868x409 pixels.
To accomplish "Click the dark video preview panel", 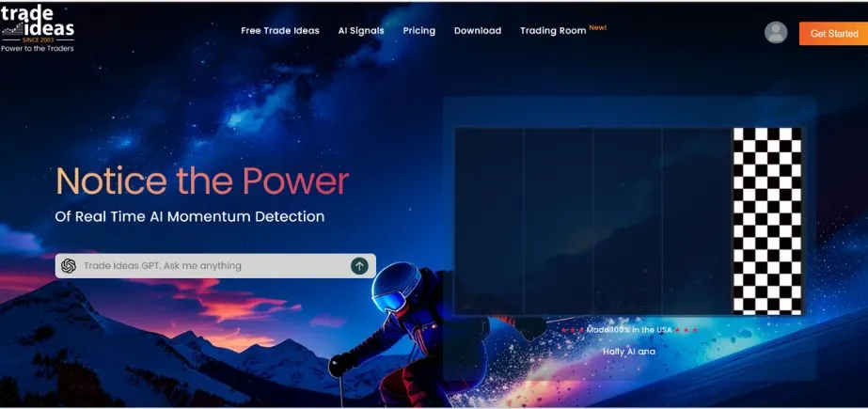I will (x=592, y=221).
